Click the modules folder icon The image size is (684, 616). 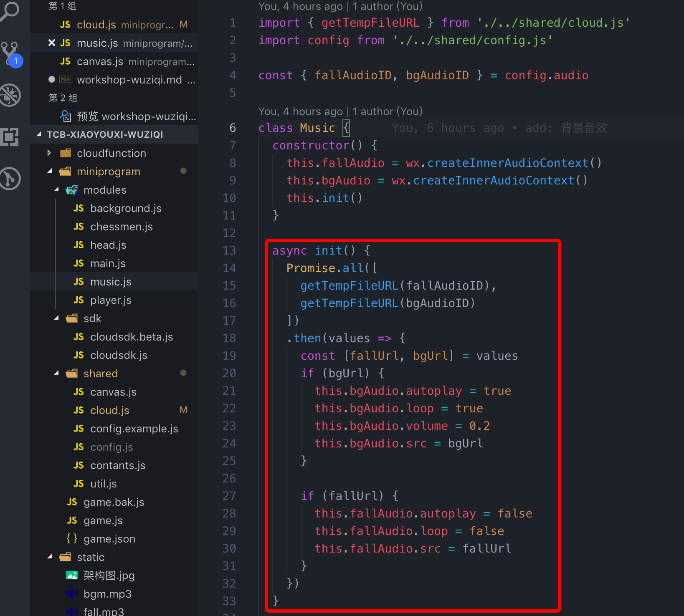pos(72,190)
